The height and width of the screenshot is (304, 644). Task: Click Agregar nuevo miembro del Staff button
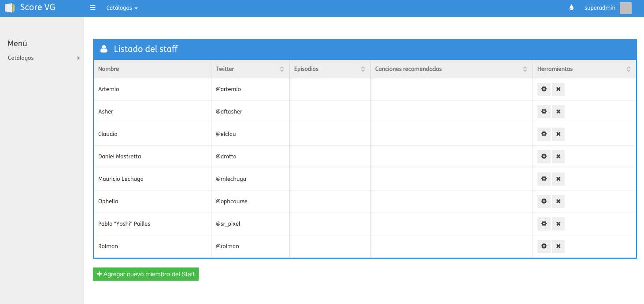pyautogui.click(x=146, y=274)
